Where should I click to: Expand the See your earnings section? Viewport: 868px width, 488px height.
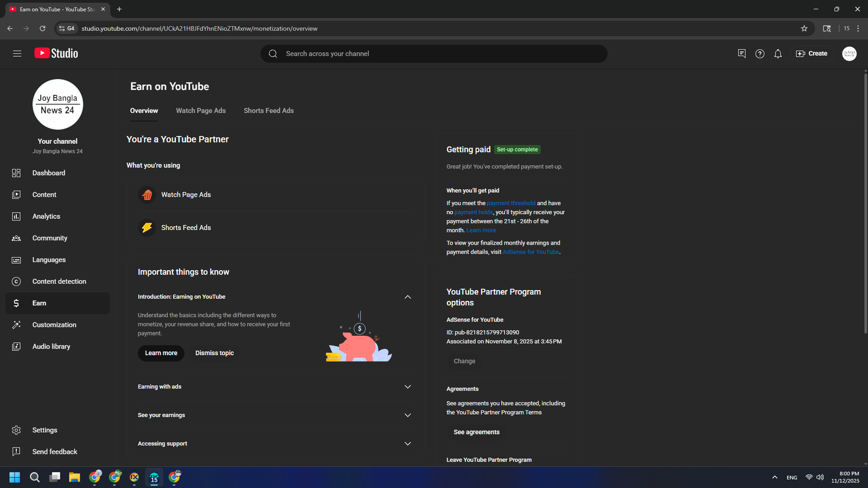(407, 415)
